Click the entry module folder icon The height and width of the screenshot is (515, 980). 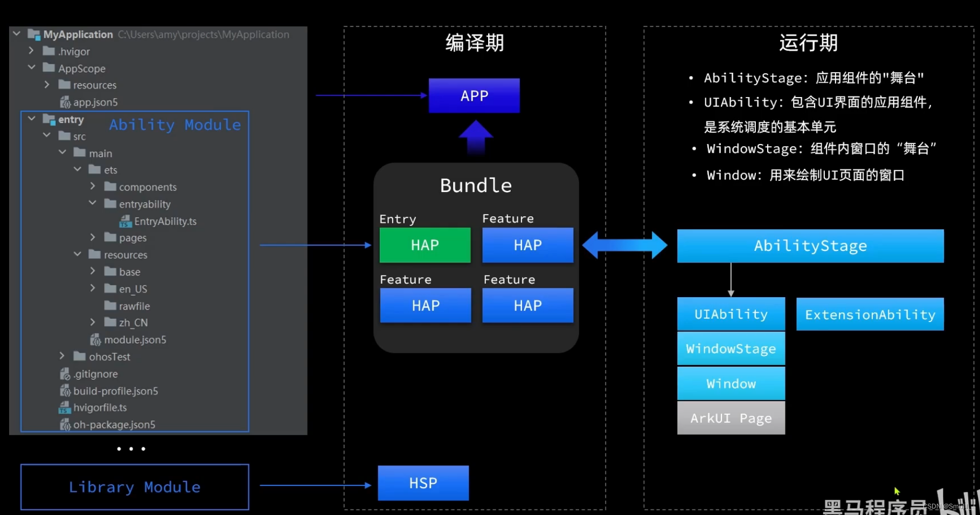49,119
